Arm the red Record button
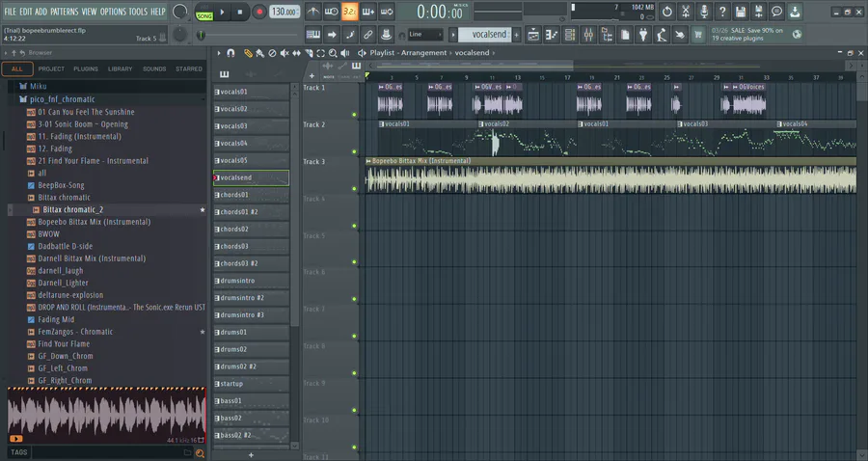This screenshot has width=868, height=461. tap(258, 12)
